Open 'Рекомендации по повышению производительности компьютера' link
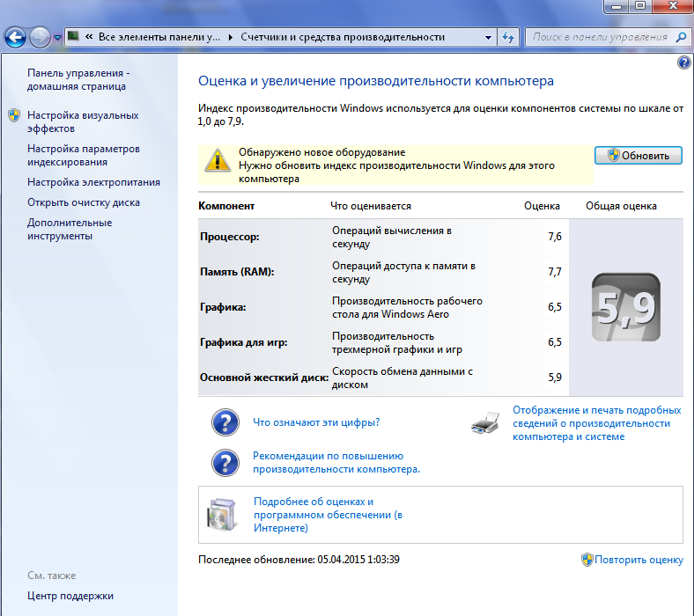 (x=336, y=463)
